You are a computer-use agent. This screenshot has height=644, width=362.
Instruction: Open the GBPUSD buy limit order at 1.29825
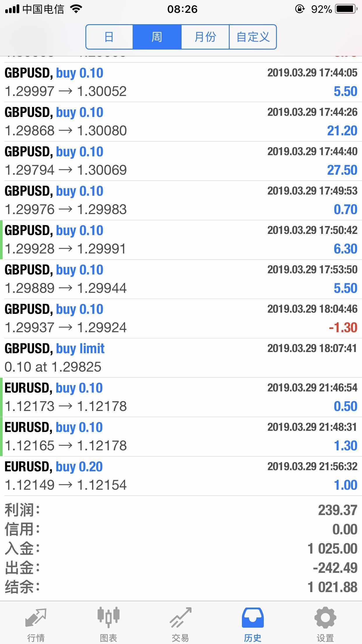(x=181, y=358)
